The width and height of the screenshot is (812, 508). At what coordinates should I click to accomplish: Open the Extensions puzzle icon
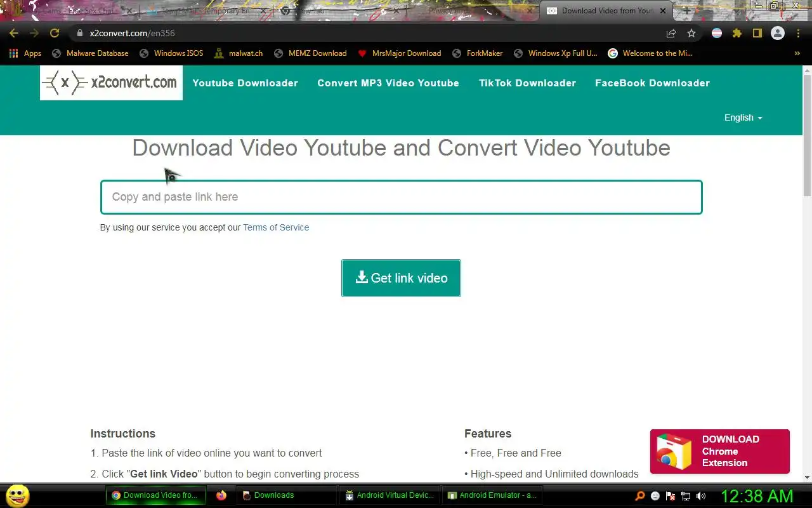tap(737, 33)
